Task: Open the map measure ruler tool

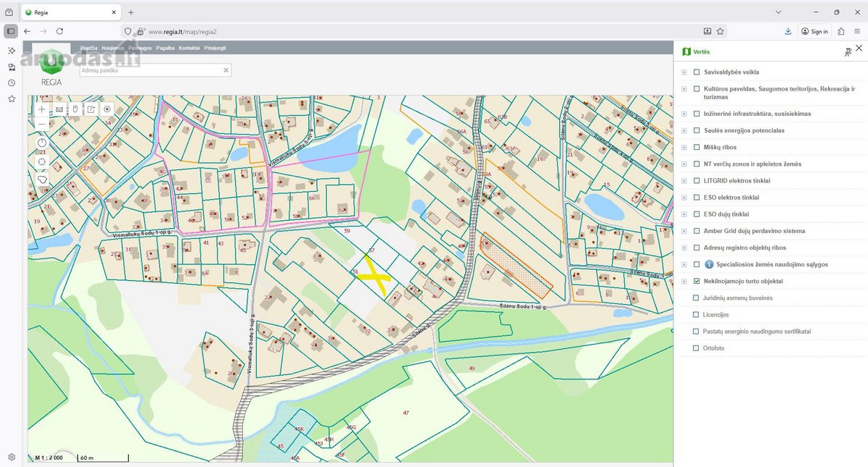Action: coord(59,109)
